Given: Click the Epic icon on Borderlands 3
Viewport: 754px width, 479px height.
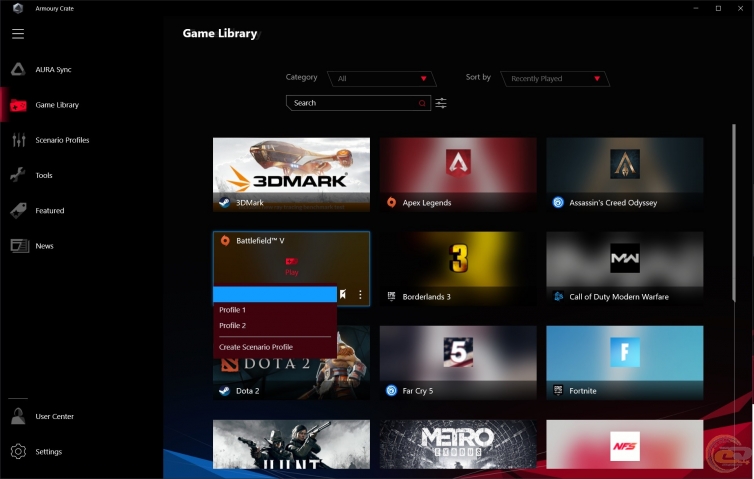Looking at the screenshot, I should click(391, 296).
